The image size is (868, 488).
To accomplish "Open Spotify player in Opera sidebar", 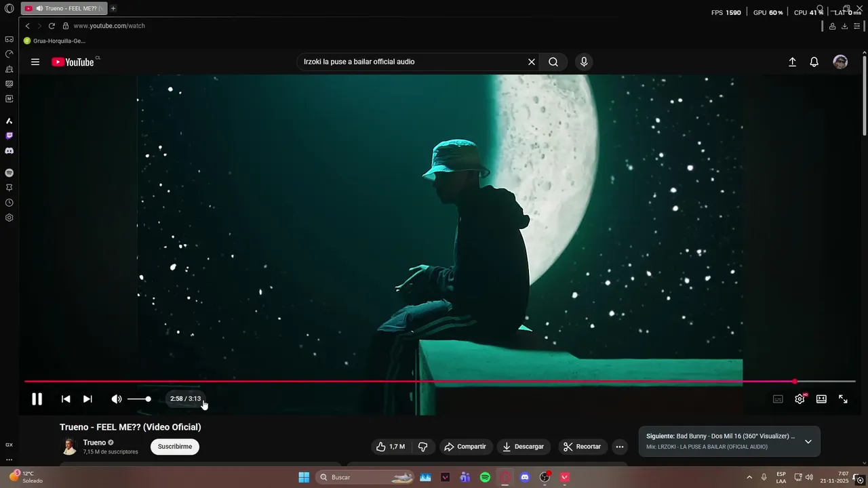I will pos(9,173).
